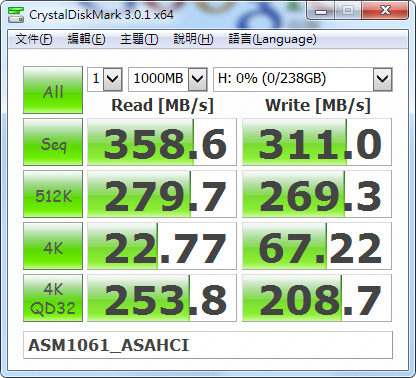The height and width of the screenshot is (378, 416).
Task: Expand the test count dropdown arrow
Action: (x=112, y=79)
